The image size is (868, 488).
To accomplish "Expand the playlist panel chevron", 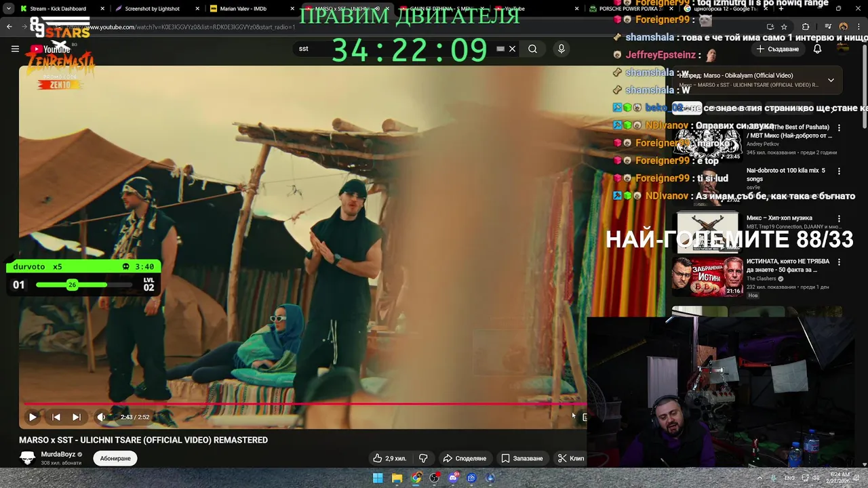I will click(831, 80).
